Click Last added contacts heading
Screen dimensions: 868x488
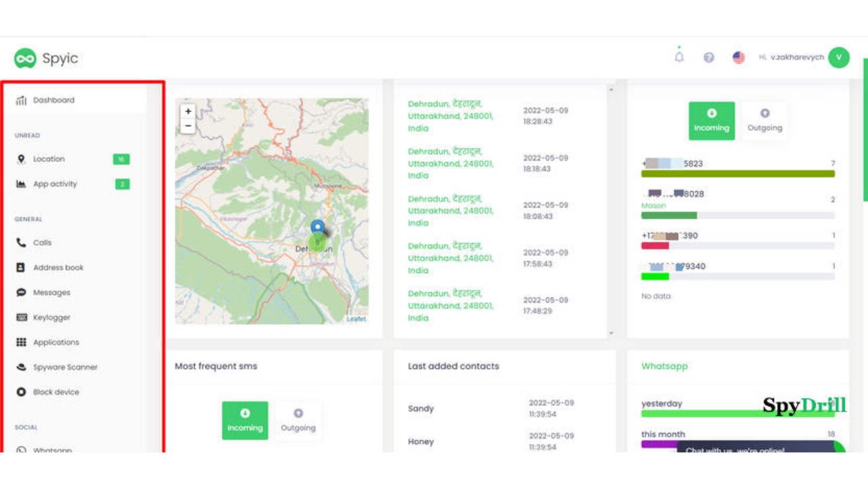(454, 366)
